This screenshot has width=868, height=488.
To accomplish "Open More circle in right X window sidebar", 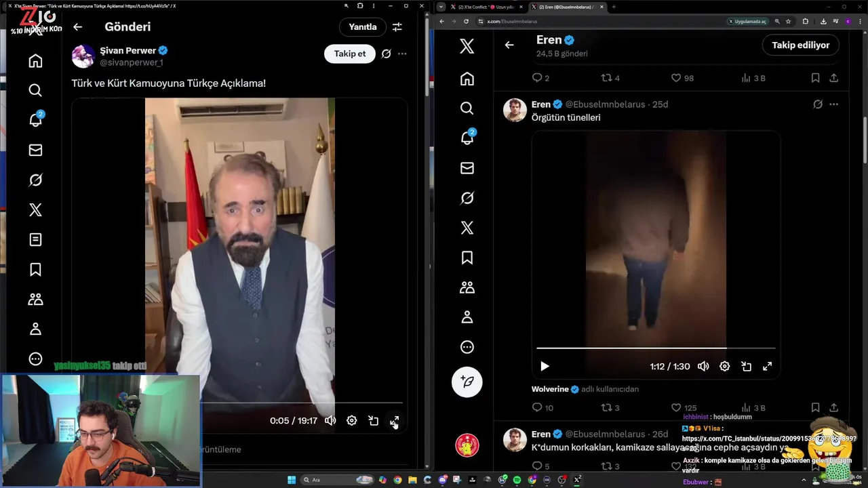I will [x=467, y=347].
